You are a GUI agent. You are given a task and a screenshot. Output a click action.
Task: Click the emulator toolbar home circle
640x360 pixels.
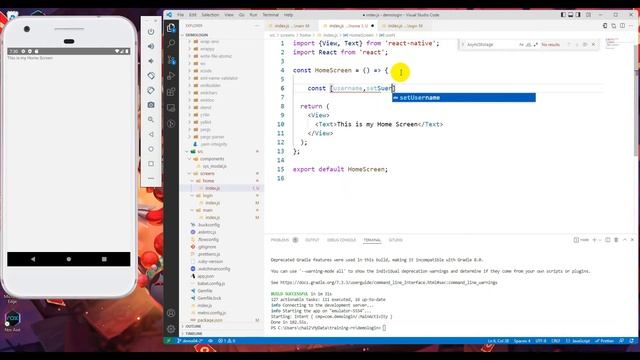151,149
